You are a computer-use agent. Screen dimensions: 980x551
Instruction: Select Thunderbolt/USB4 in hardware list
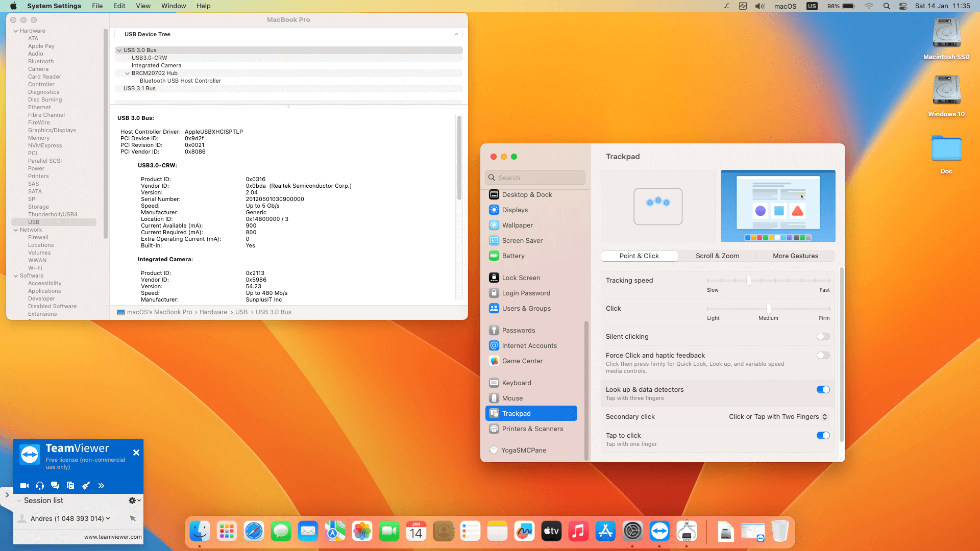coord(53,214)
